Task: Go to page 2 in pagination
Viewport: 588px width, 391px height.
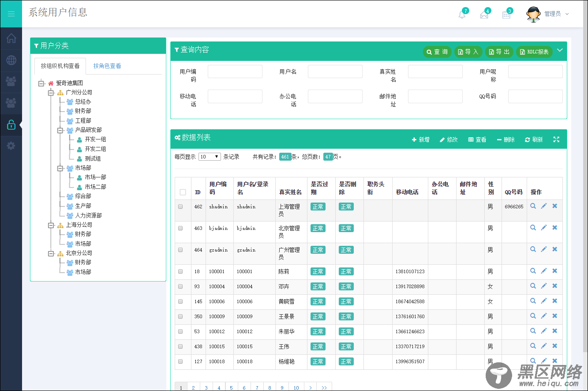Action: coord(193,388)
